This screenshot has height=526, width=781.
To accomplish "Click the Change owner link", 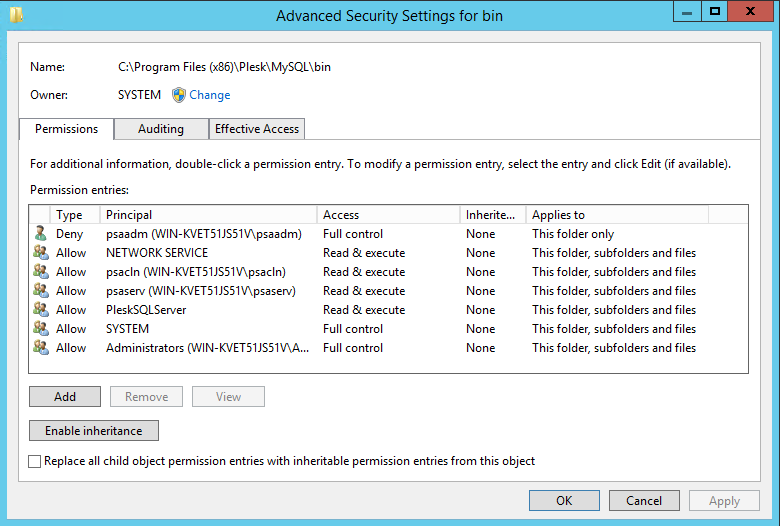I will 210,95.
